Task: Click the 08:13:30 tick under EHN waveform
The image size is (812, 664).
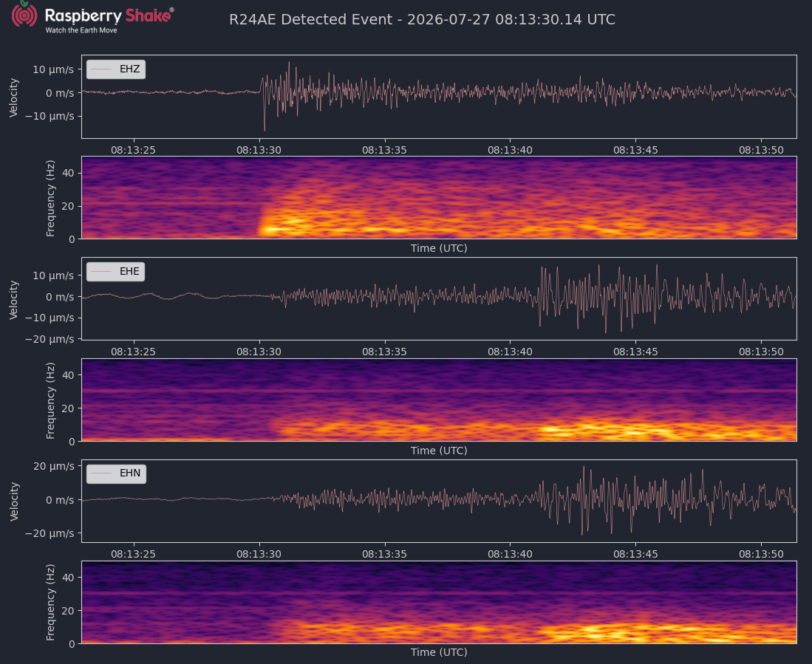Action: tap(259, 554)
